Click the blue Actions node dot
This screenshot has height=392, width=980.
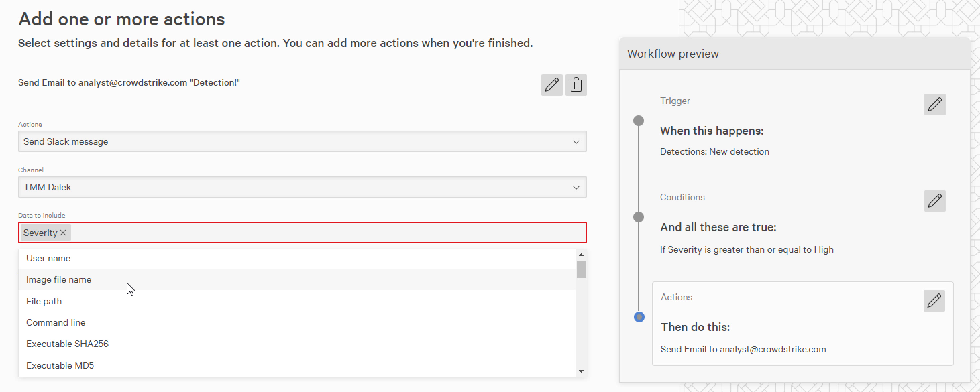tap(639, 316)
